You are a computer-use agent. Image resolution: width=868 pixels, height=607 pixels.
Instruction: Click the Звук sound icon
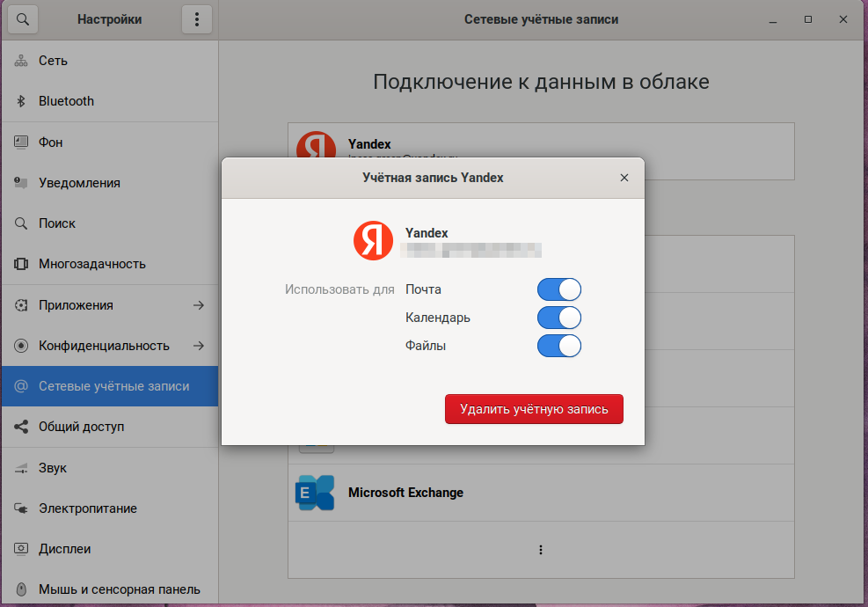22,468
